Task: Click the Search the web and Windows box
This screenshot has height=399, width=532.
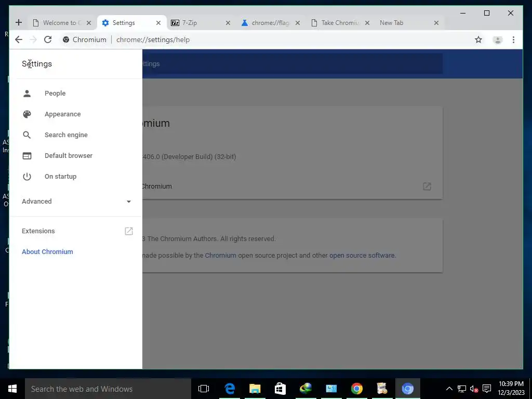Action: [108, 389]
